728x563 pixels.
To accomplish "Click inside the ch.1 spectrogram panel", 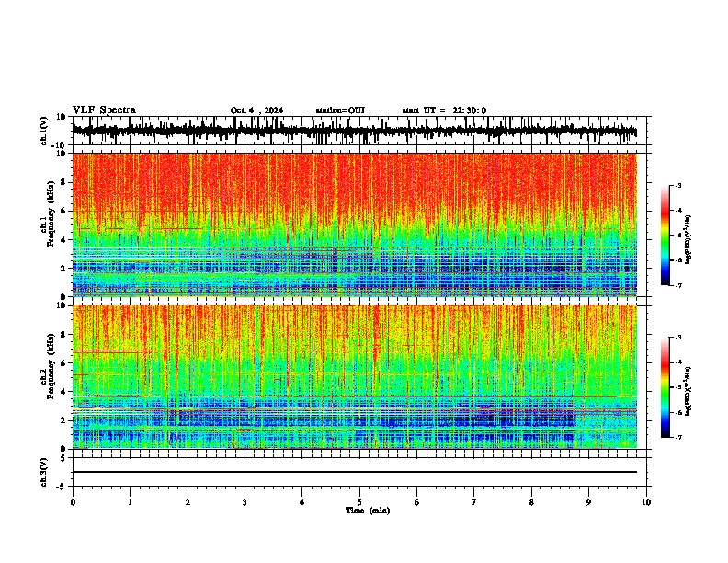I will point(354,224).
